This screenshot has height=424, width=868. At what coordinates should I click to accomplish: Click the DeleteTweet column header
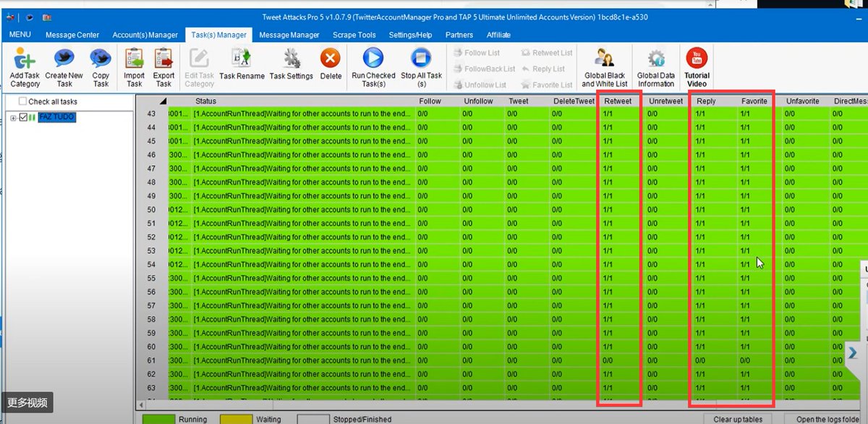click(x=574, y=101)
